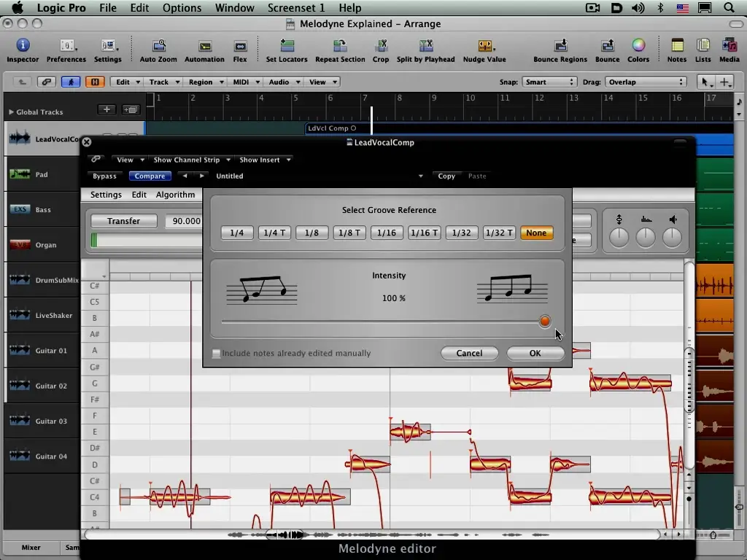Expand the Global Tracks triangle
The height and width of the screenshot is (560, 747).
click(11, 112)
